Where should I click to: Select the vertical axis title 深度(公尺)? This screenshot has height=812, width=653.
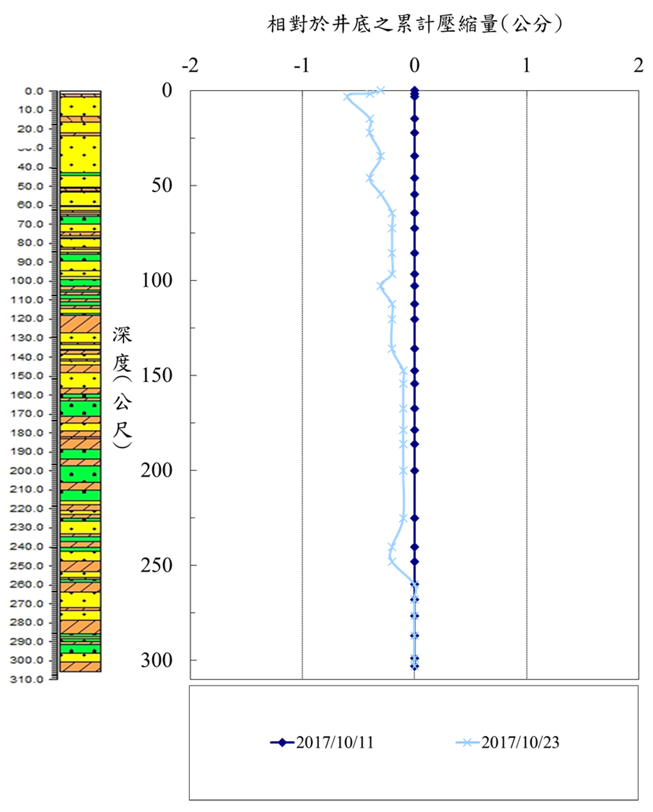(122, 386)
